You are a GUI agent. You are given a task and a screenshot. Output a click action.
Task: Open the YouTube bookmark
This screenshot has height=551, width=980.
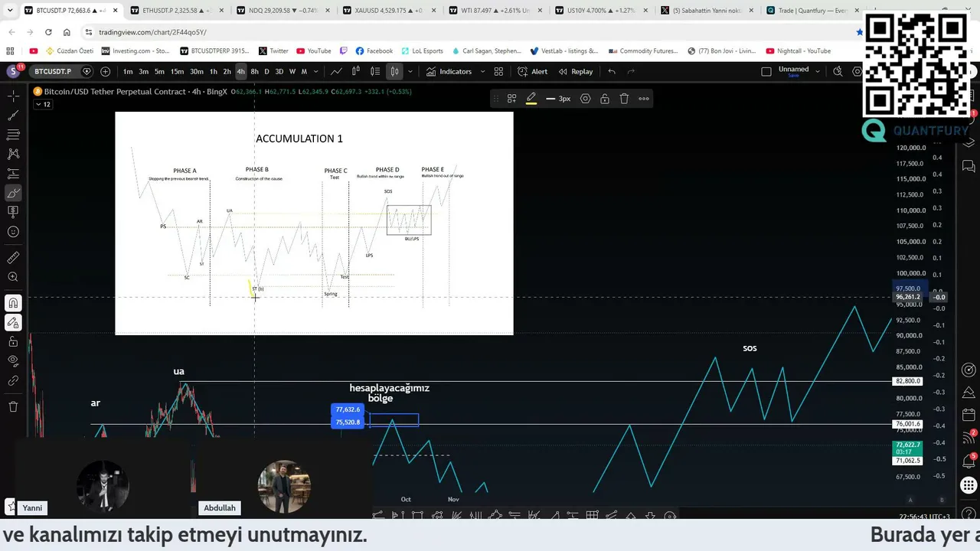tap(313, 51)
